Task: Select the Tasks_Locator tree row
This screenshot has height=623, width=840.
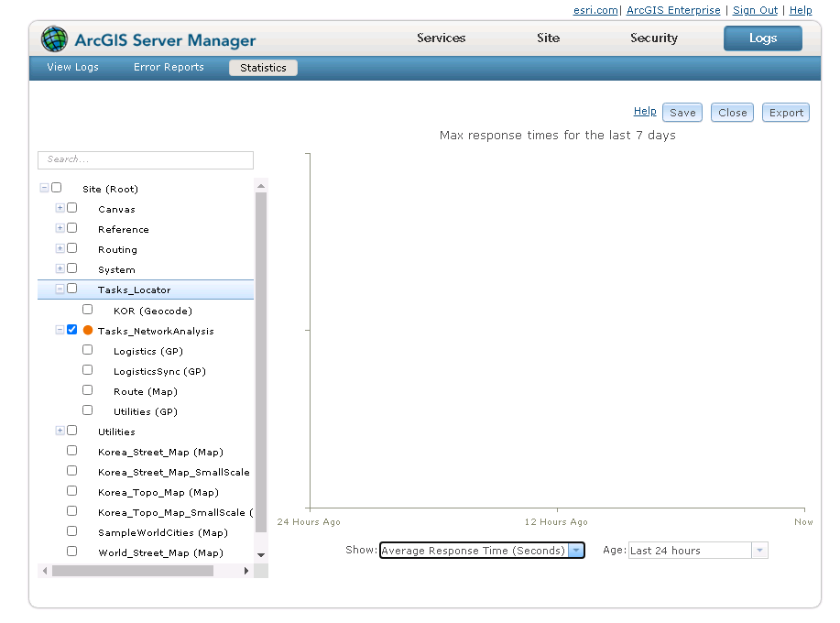Action: 145,290
